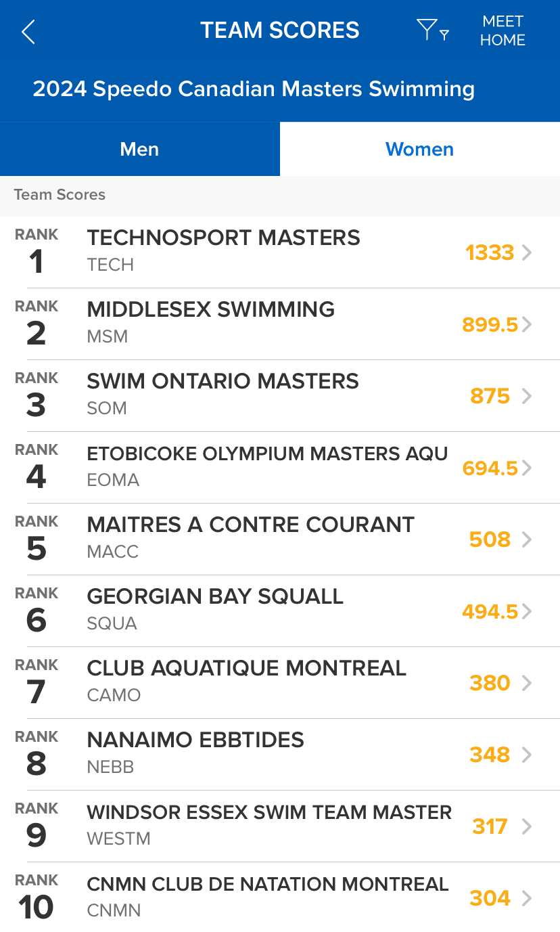Viewport: 560px width, 932px height.
Task: Click chevron arrow for Georgian Bay Squall
Action: [x=527, y=611]
